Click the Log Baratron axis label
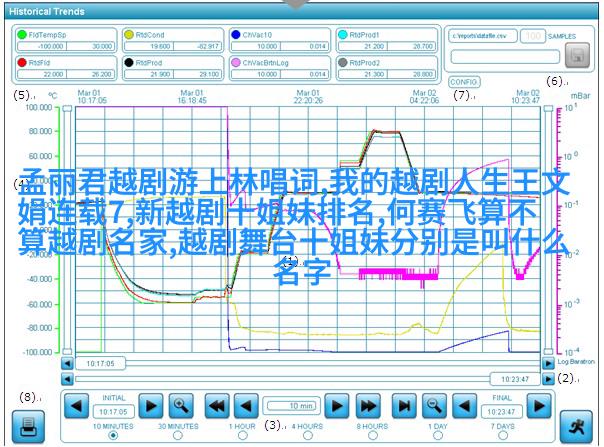604x447 pixels. 576,361
